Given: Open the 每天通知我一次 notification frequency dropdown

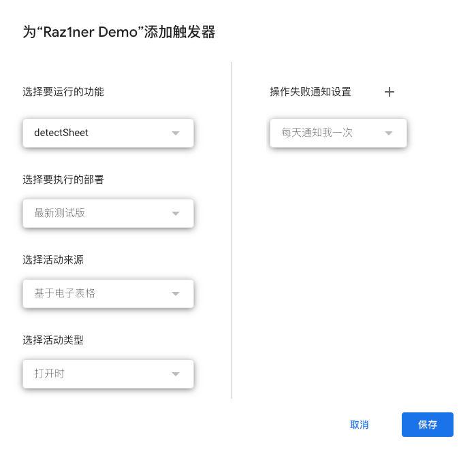Looking at the screenshot, I should (338, 133).
